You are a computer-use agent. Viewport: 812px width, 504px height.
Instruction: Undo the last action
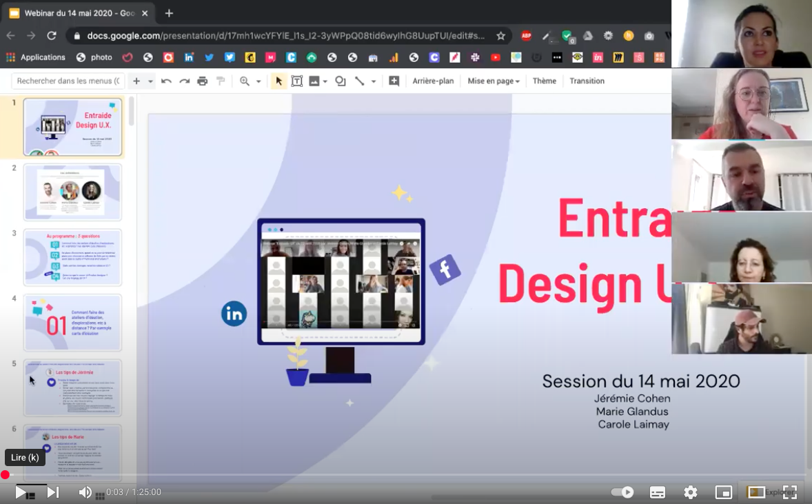click(166, 81)
